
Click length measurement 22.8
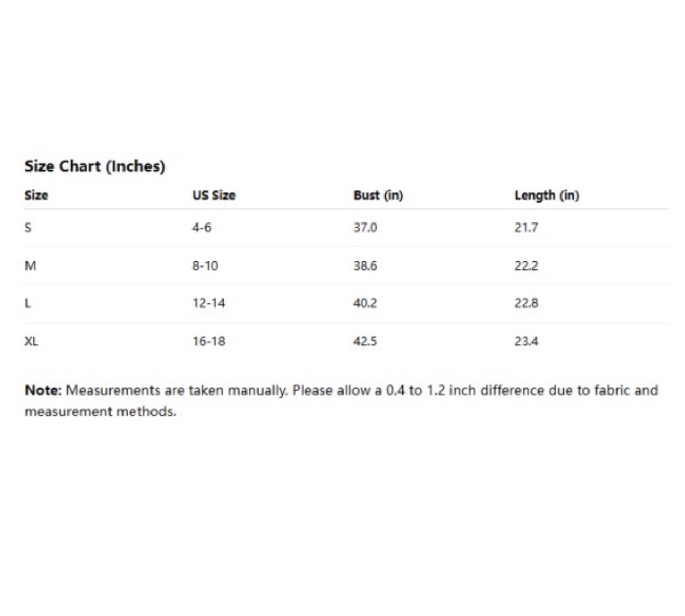tap(526, 303)
